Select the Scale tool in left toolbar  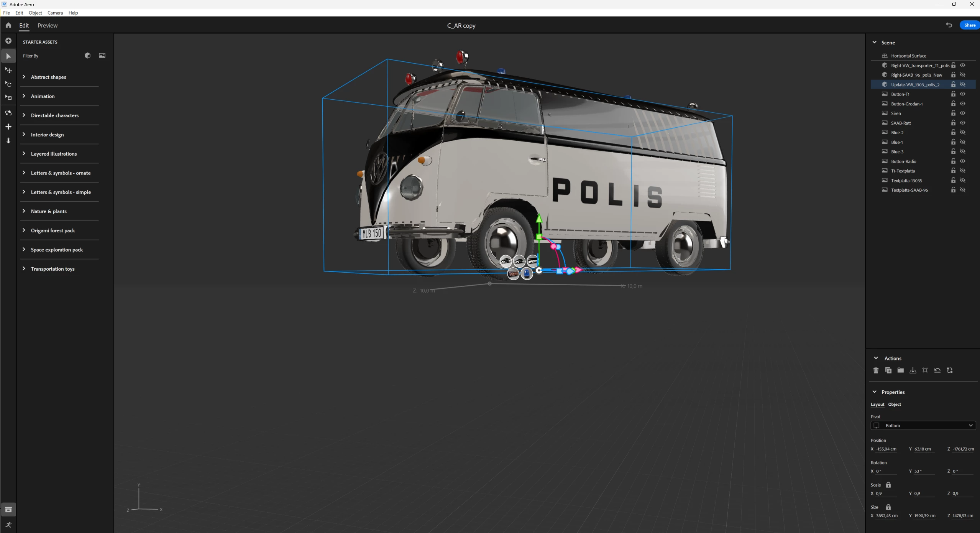tap(8, 97)
